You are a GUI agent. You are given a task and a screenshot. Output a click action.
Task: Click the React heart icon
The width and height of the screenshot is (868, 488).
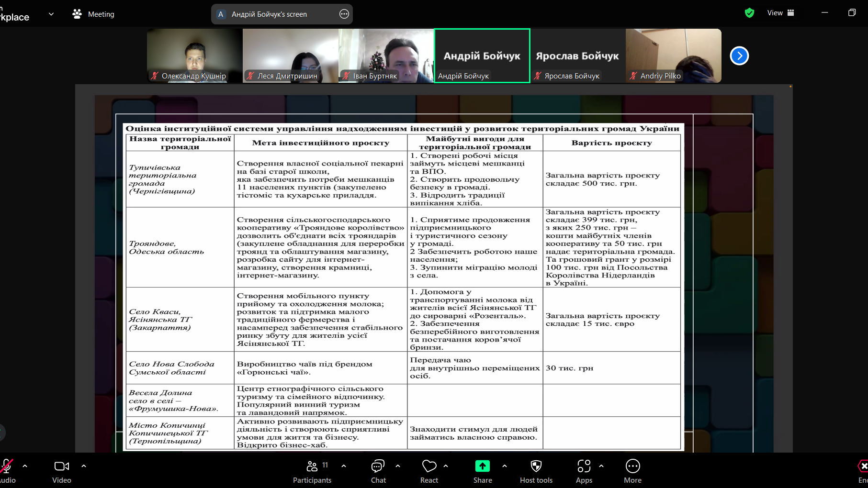[429, 471]
